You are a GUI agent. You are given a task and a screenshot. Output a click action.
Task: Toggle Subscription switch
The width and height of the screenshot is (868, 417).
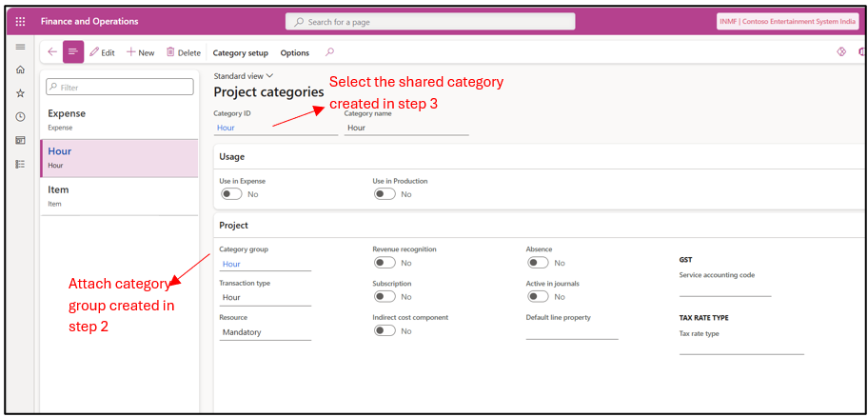click(x=385, y=297)
